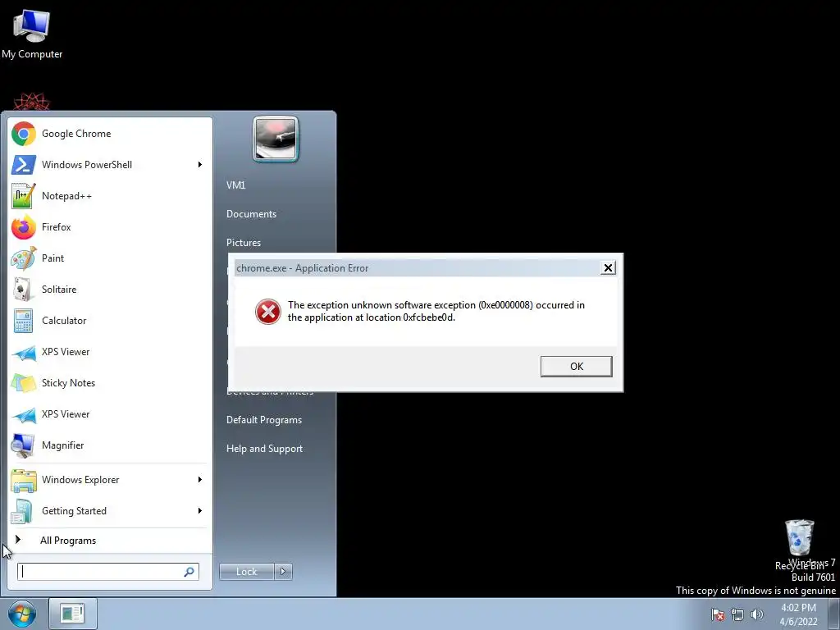
Task: Open the volume speaker tray icon
Action: (757, 614)
